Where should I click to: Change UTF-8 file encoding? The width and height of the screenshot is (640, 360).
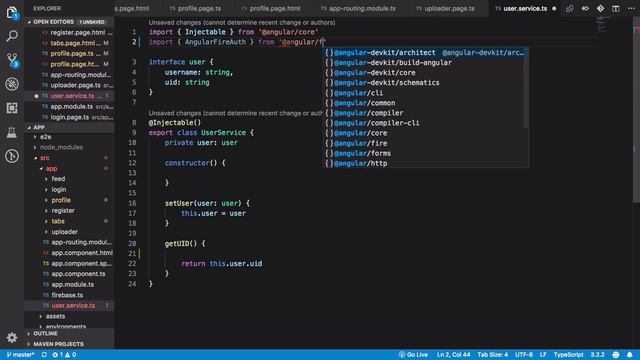coord(524,355)
